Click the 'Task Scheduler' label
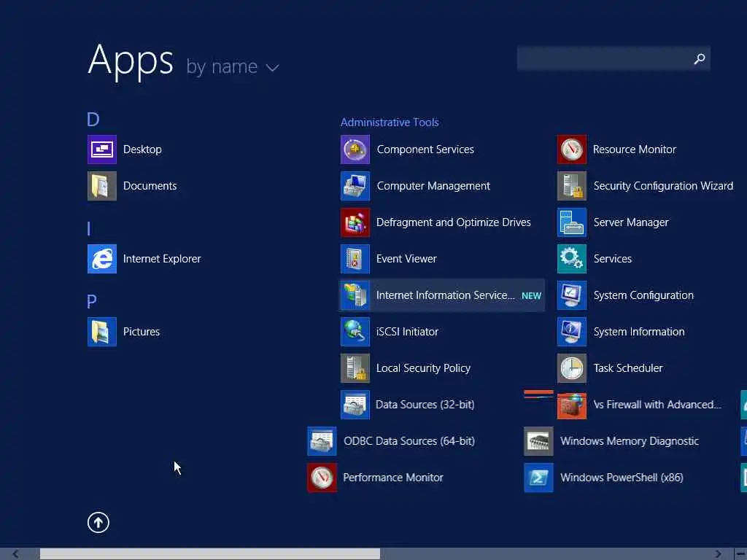Screen dimensions: 747x560 (x=628, y=368)
